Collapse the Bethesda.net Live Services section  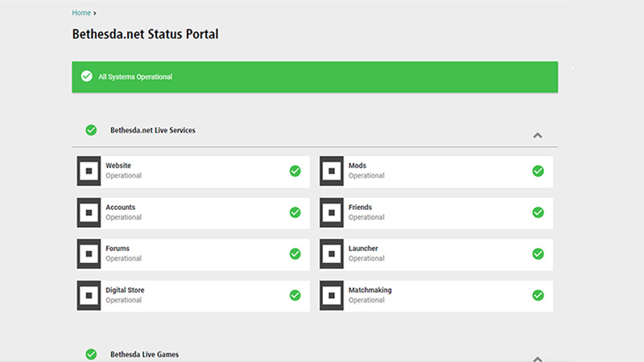538,135
